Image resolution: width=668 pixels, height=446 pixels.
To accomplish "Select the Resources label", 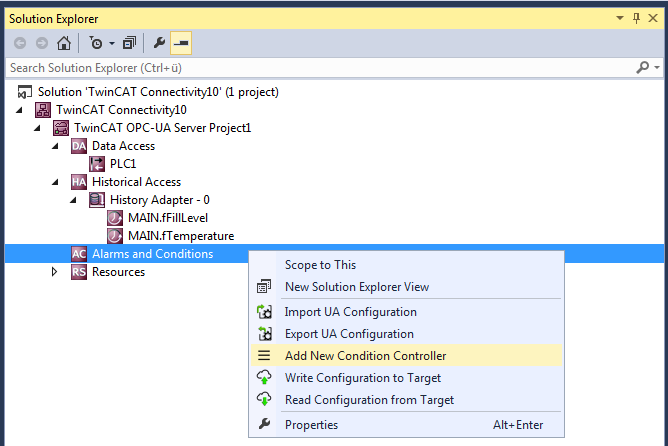I will point(118,272).
